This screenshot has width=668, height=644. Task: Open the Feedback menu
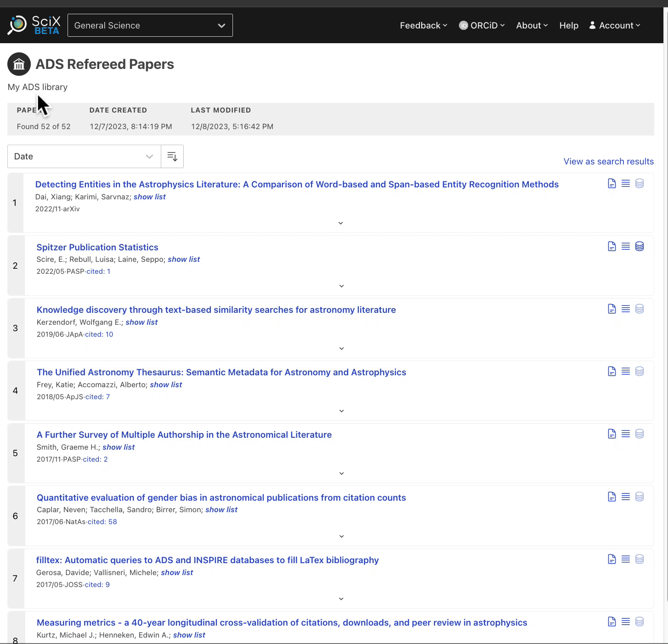point(423,26)
